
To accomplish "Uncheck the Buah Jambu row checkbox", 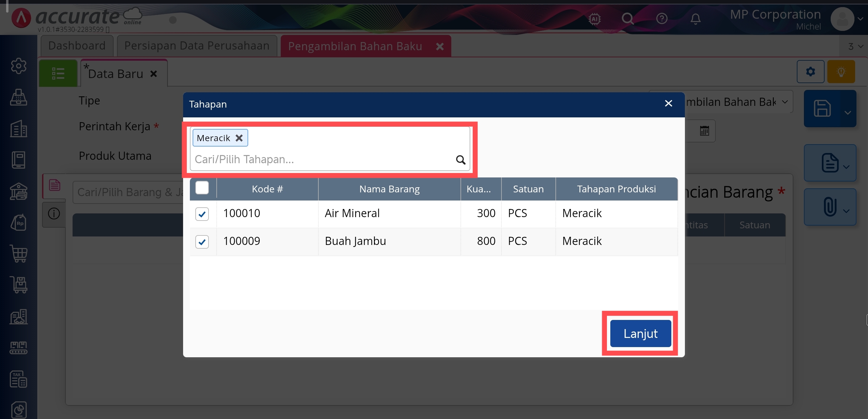I will pyautogui.click(x=202, y=242).
